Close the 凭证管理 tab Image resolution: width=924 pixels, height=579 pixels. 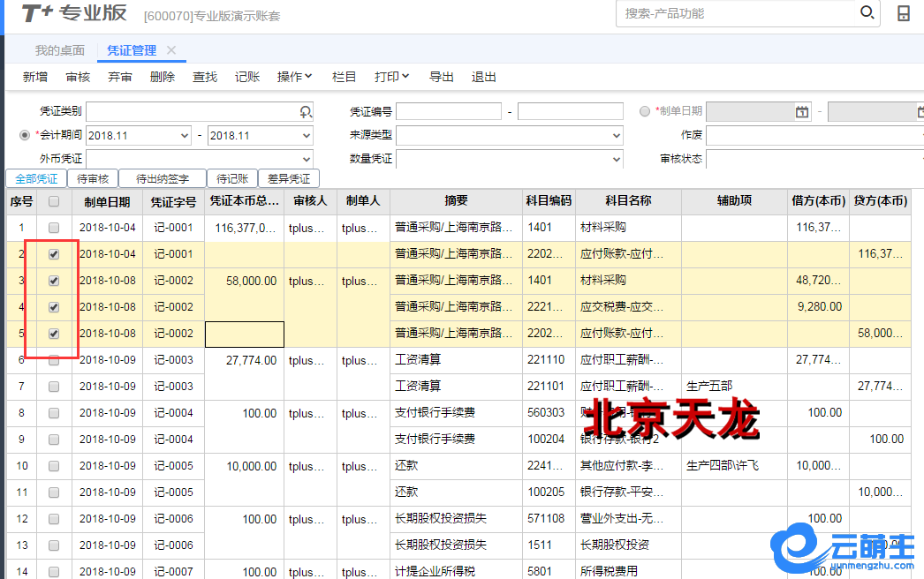pyautogui.click(x=171, y=50)
